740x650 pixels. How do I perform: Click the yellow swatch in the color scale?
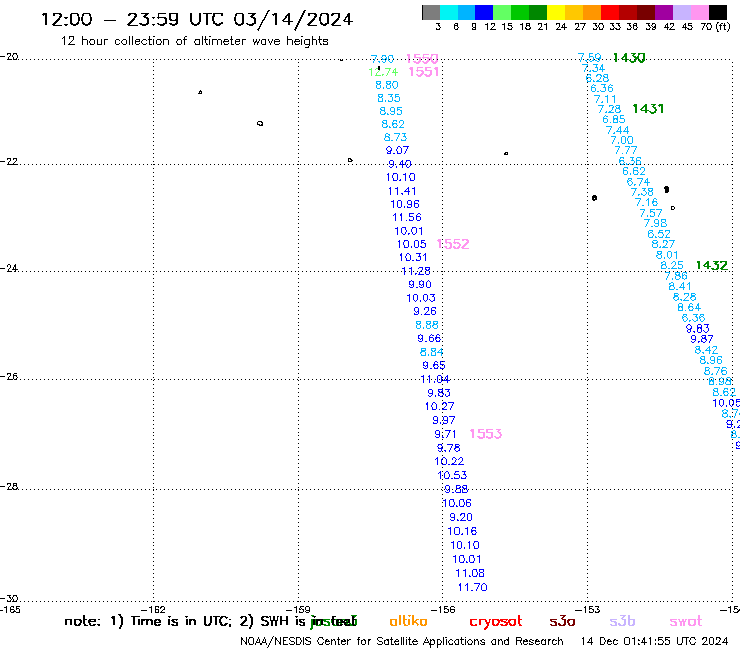pos(556,12)
